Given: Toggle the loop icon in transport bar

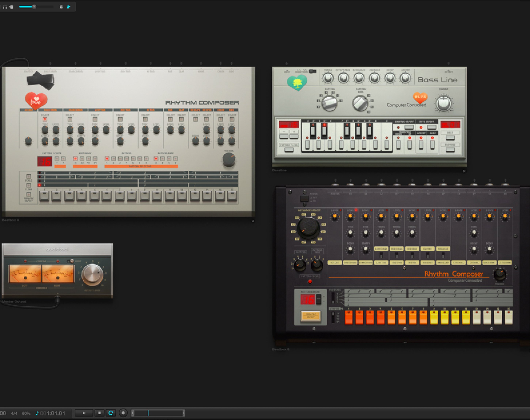Looking at the screenshot, I should (111, 413).
